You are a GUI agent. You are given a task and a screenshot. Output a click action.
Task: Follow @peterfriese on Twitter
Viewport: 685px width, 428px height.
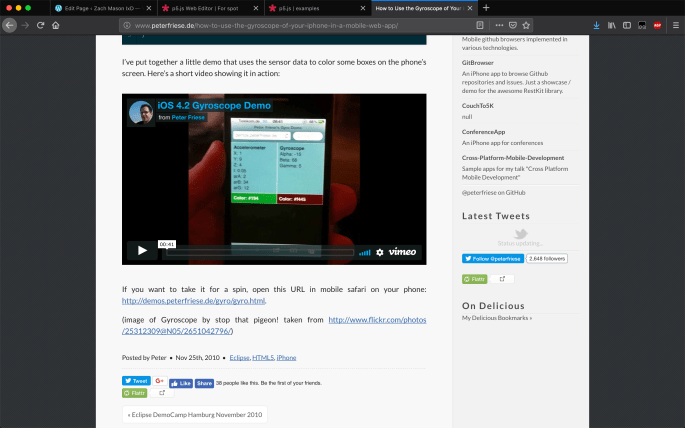(x=493, y=259)
